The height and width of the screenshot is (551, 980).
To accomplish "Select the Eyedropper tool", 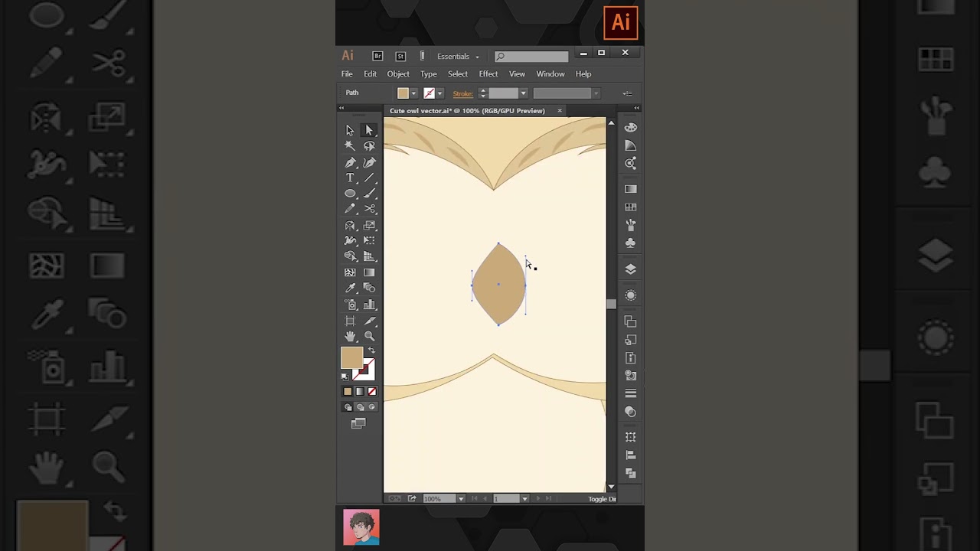I will tap(350, 289).
